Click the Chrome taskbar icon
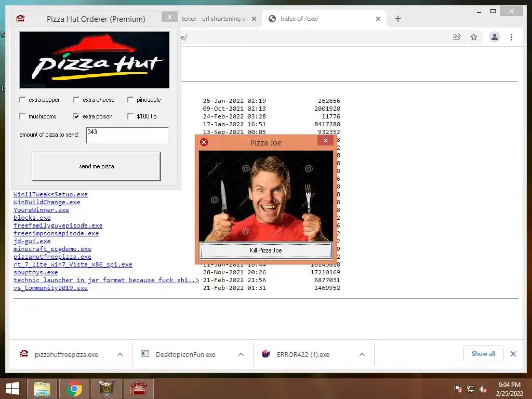Viewport: 532px width, 399px height. (74, 389)
